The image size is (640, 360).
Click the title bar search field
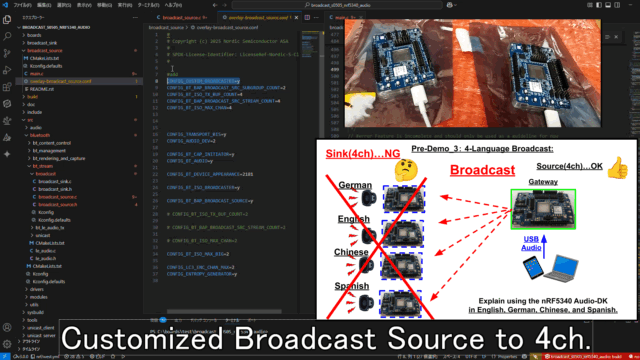point(337,5)
